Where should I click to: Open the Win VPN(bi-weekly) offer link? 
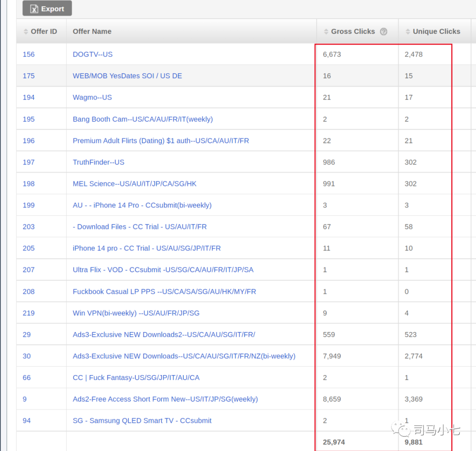[x=136, y=313]
